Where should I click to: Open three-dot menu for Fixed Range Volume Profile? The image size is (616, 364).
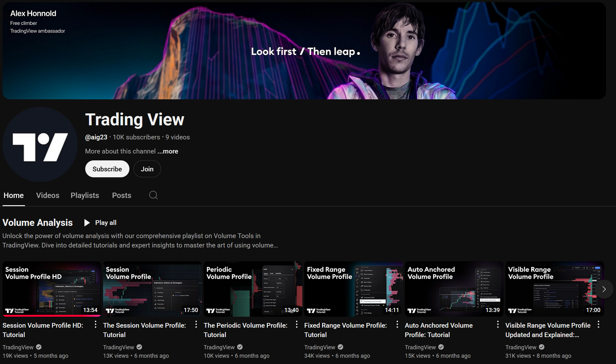[397, 325]
